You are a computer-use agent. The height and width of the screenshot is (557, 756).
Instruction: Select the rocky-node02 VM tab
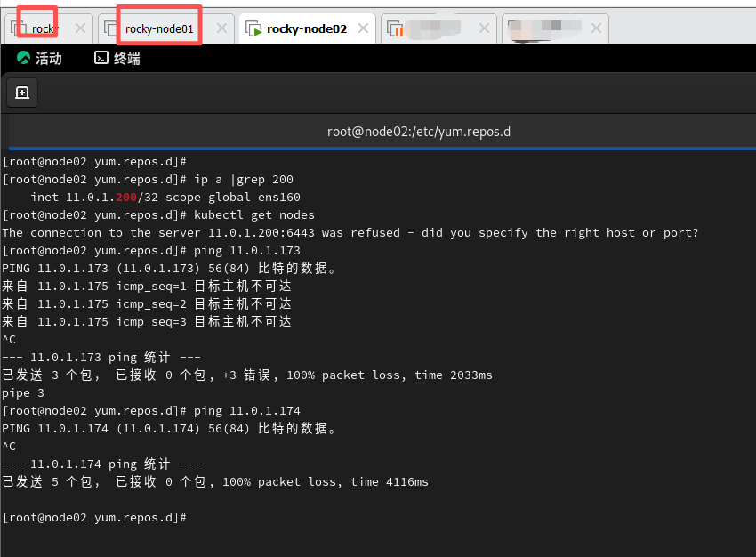[x=307, y=29]
